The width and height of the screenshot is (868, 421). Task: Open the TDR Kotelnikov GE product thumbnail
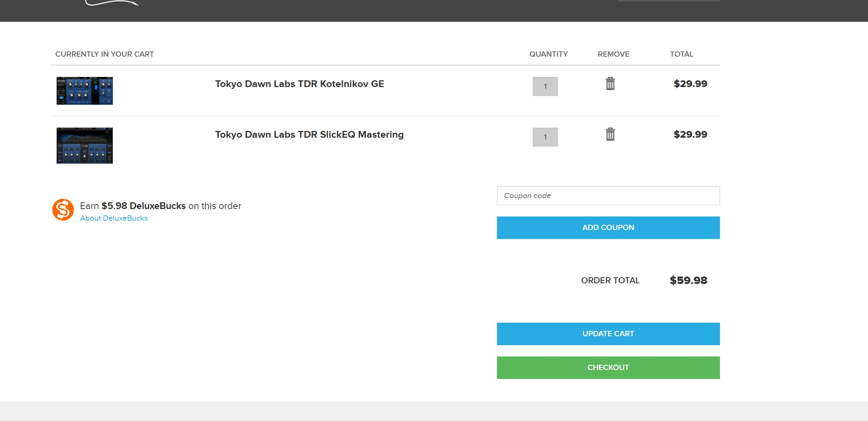[x=85, y=91]
